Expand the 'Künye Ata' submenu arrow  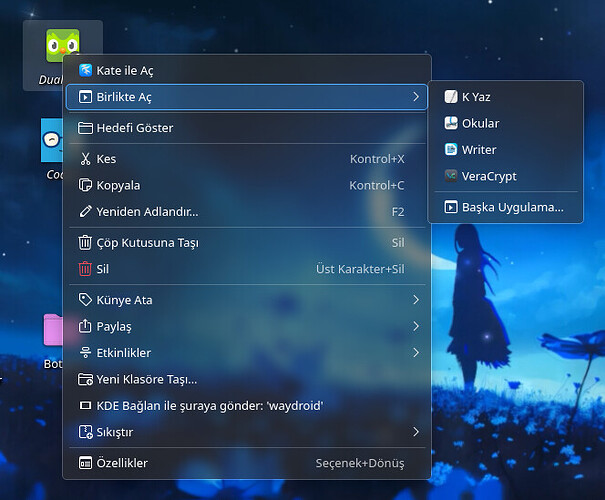point(415,300)
